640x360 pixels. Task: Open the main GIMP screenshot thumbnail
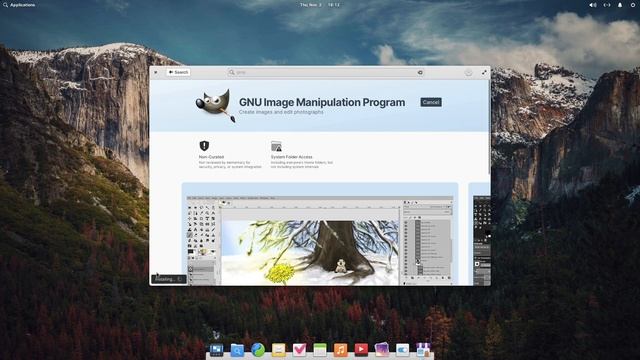(x=320, y=234)
